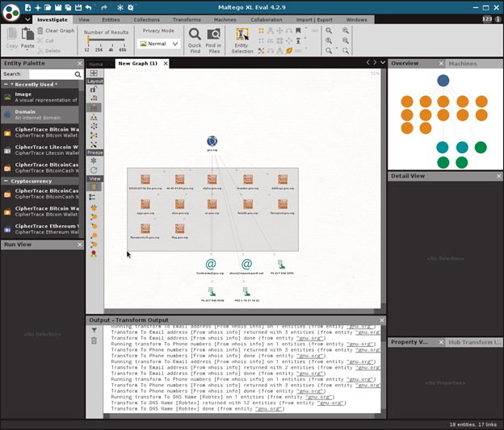This screenshot has height=430, width=504.
Task: Select the alpha.gnu.org DNS node
Action: point(212,179)
